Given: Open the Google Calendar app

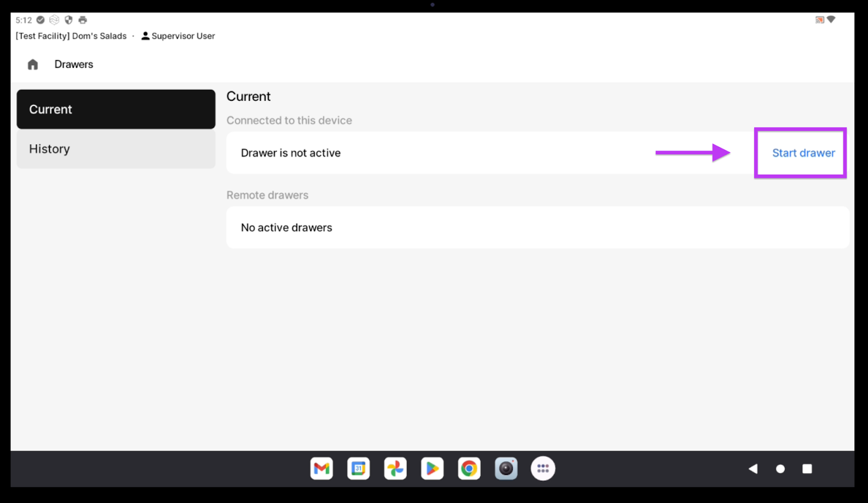Looking at the screenshot, I should [359, 468].
